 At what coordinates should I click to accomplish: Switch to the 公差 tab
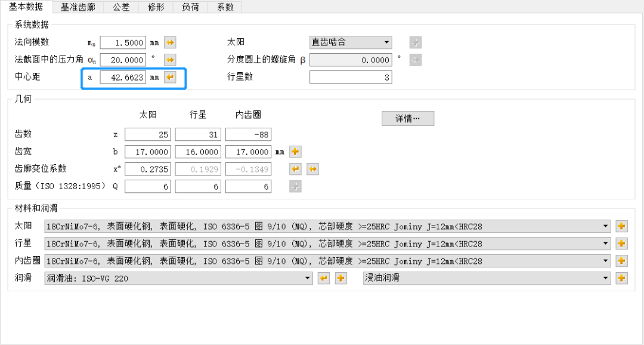pos(120,8)
